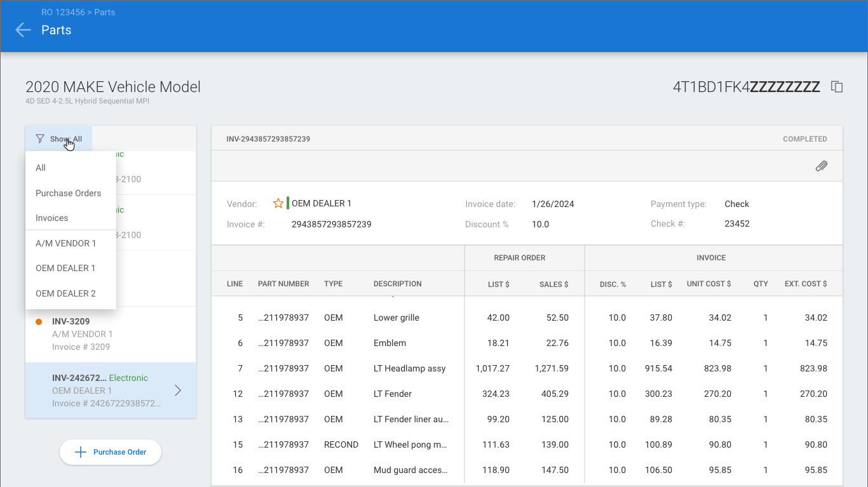Image resolution: width=868 pixels, height=487 pixels.
Task: Click the 1,271.59 sales price value
Action: pos(552,368)
